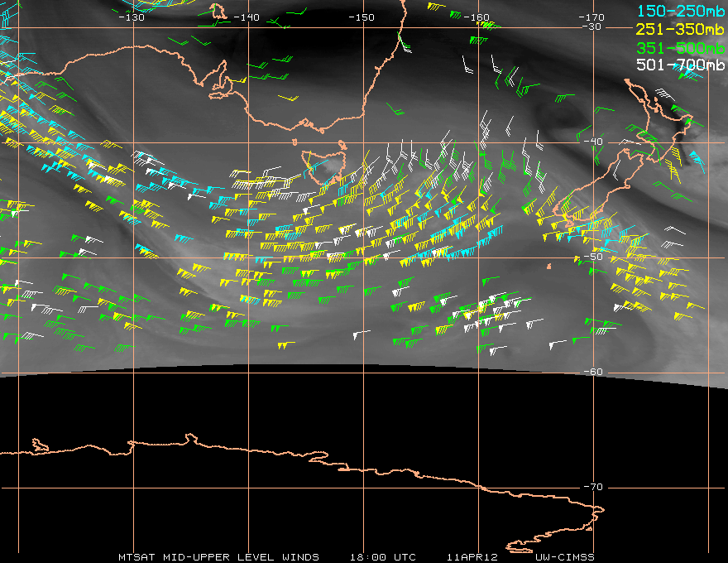The height and width of the screenshot is (563, 728).
Task: Open the UW-CIMSS credit label
Action: (564, 557)
